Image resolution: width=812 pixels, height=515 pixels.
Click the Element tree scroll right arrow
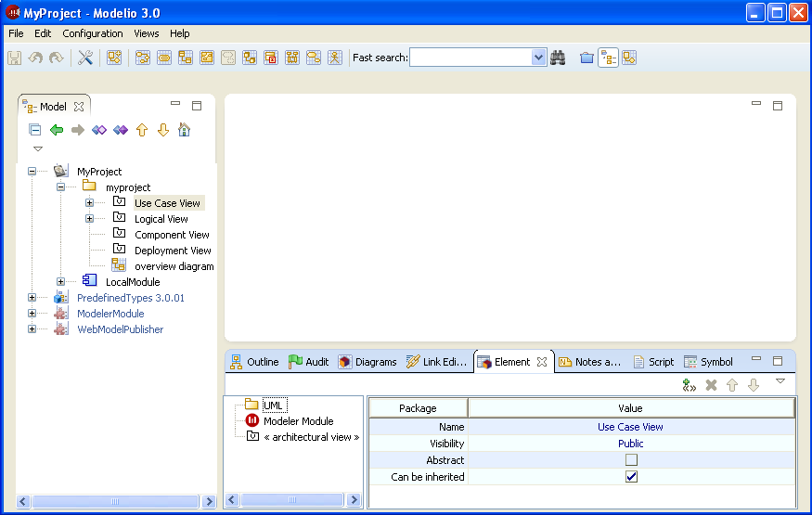pyautogui.click(x=354, y=499)
